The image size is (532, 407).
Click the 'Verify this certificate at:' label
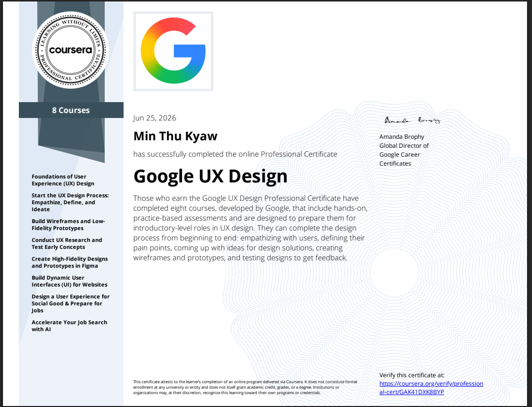412,375
